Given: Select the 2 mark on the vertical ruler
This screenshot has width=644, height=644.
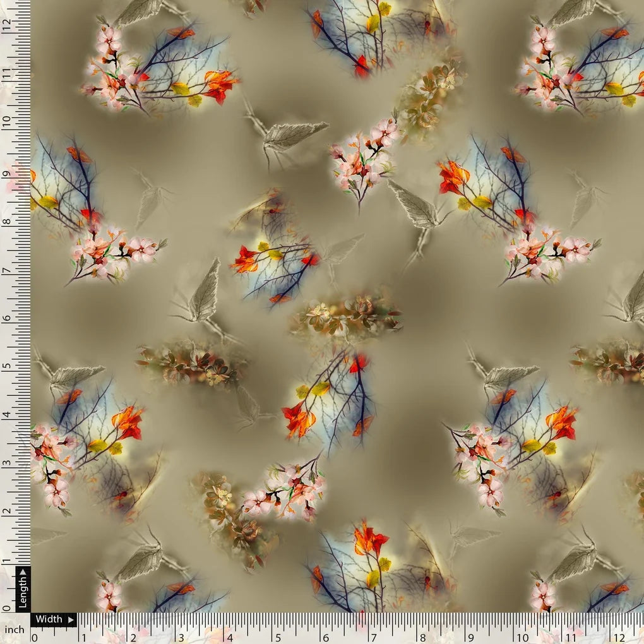Looking at the screenshot, I should tap(7, 511).
